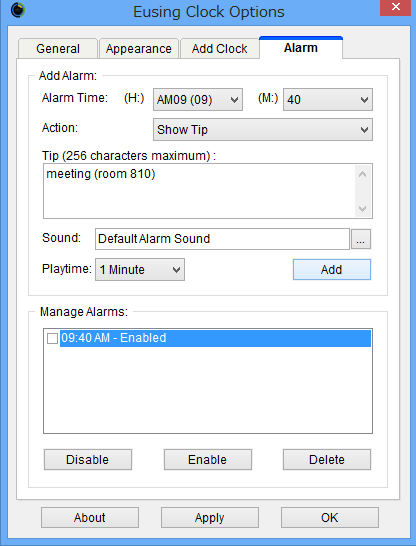Screen dimensions: 416x546
Task: Click the Eusing Clock app icon in title bar
Action: (x=18, y=10)
